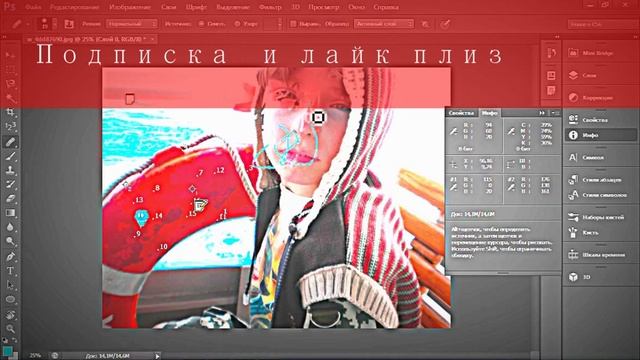
Task: Close the open document tab
Action: (x=152, y=39)
